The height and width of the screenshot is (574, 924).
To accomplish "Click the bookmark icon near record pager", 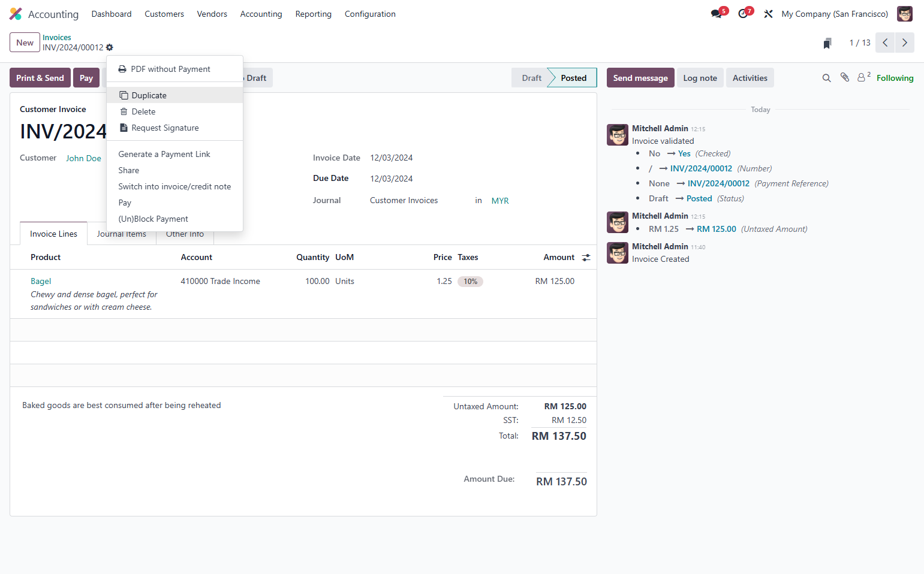I will pyautogui.click(x=827, y=43).
